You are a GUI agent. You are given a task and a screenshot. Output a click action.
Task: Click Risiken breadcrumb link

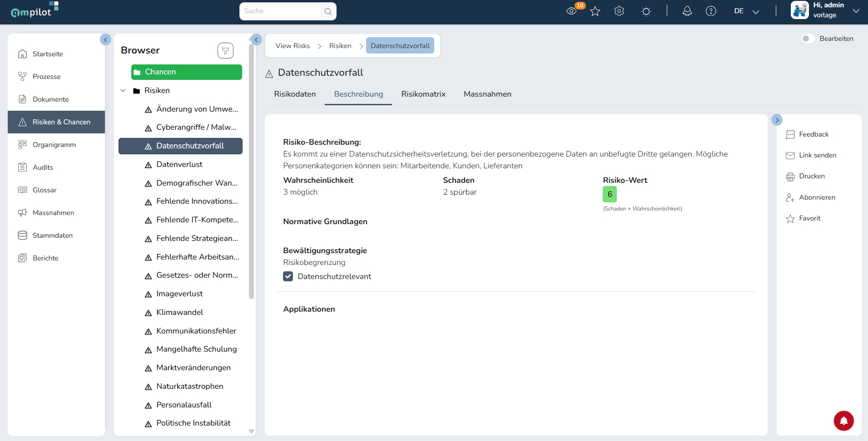(x=340, y=46)
